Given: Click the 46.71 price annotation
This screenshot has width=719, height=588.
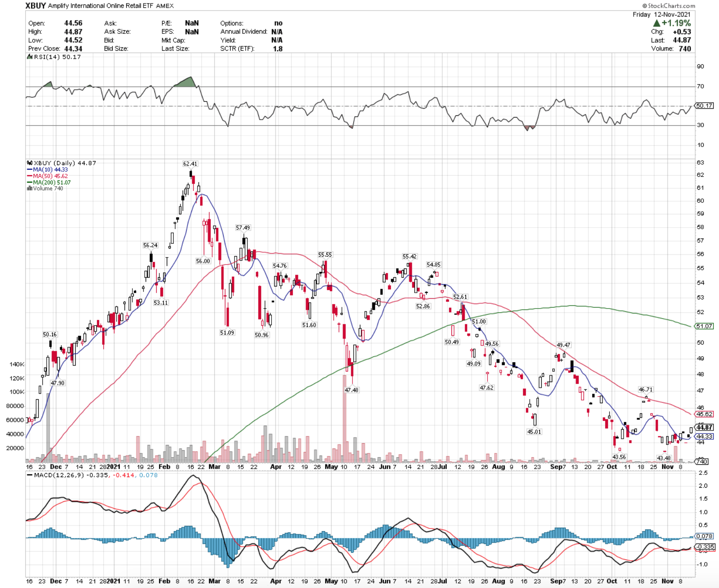Looking at the screenshot, I should 646,390.
